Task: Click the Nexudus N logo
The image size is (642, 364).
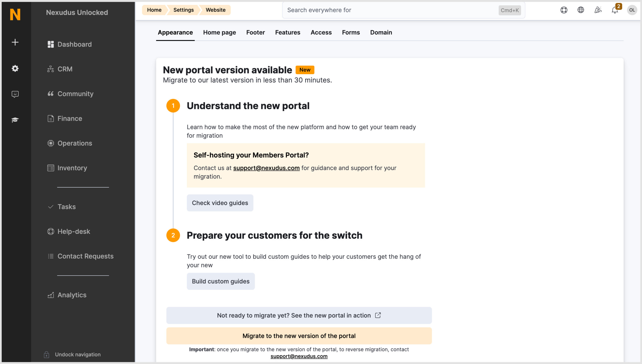Action: point(15,14)
